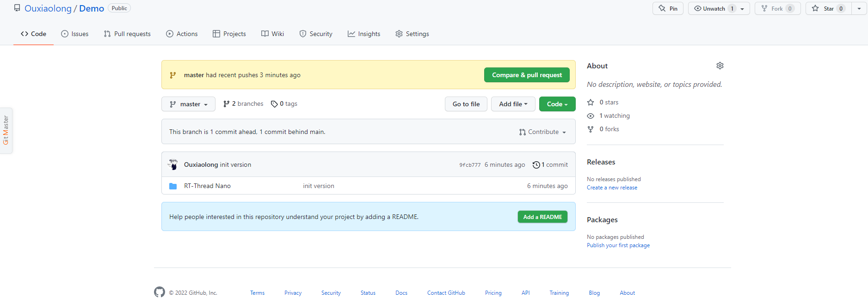Open the Issues tab
The image size is (868, 304).
tap(74, 34)
